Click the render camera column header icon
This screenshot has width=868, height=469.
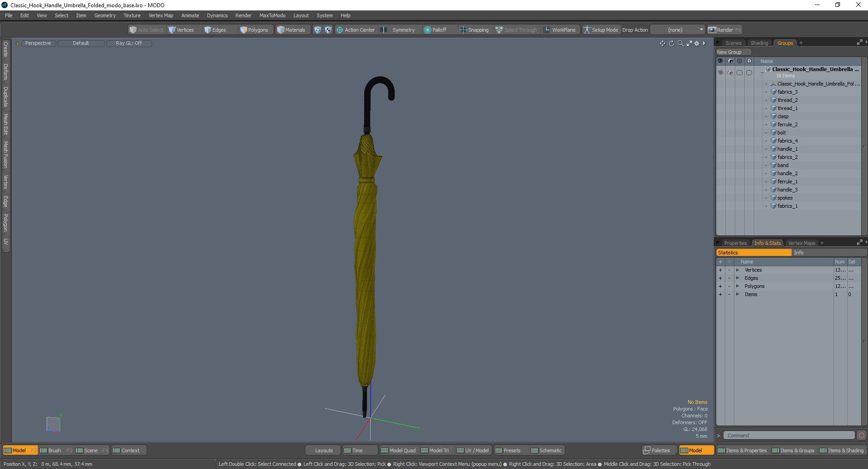(730, 61)
